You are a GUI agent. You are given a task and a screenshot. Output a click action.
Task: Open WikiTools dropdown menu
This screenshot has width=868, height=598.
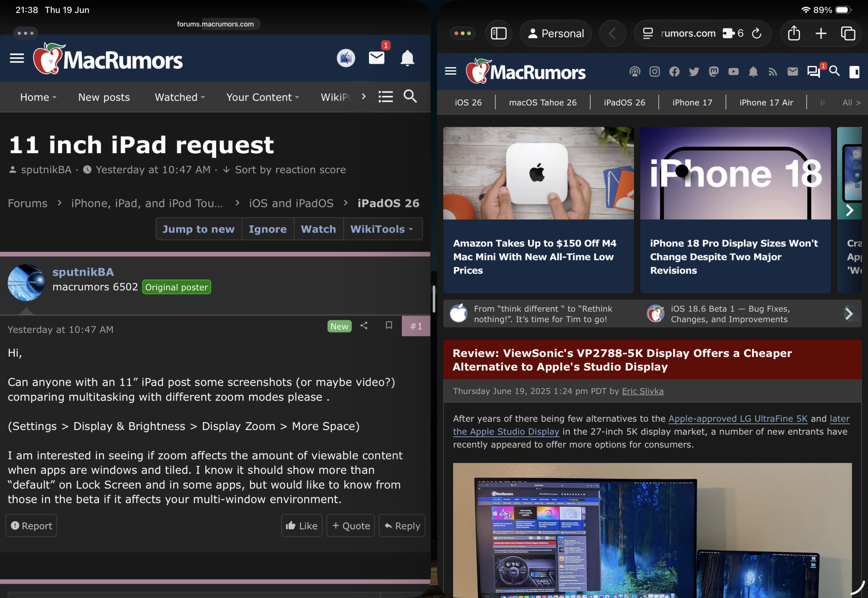pos(381,229)
